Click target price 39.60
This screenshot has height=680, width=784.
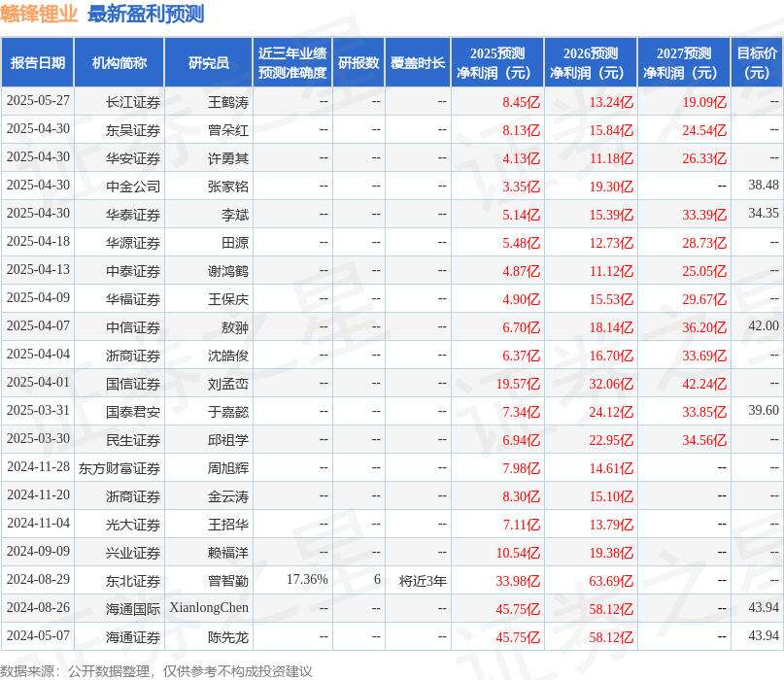pyautogui.click(x=764, y=411)
